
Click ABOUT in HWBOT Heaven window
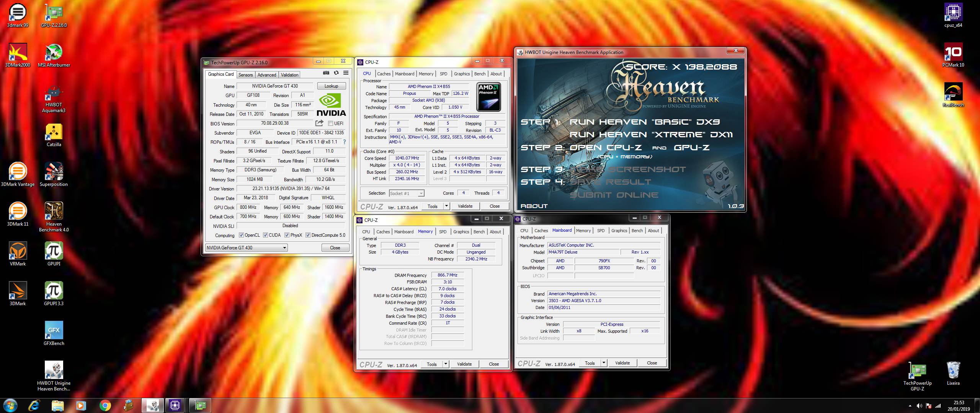tap(534, 206)
